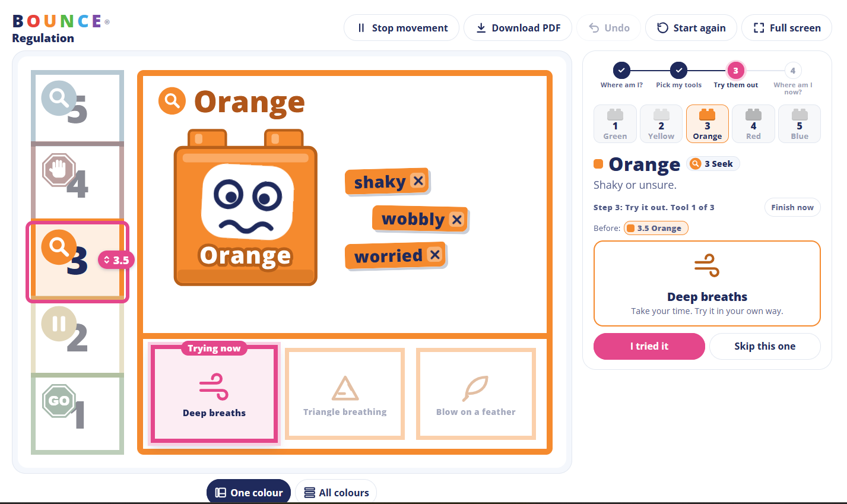Remove the 'wobbly' word tag

(x=456, y=220)
